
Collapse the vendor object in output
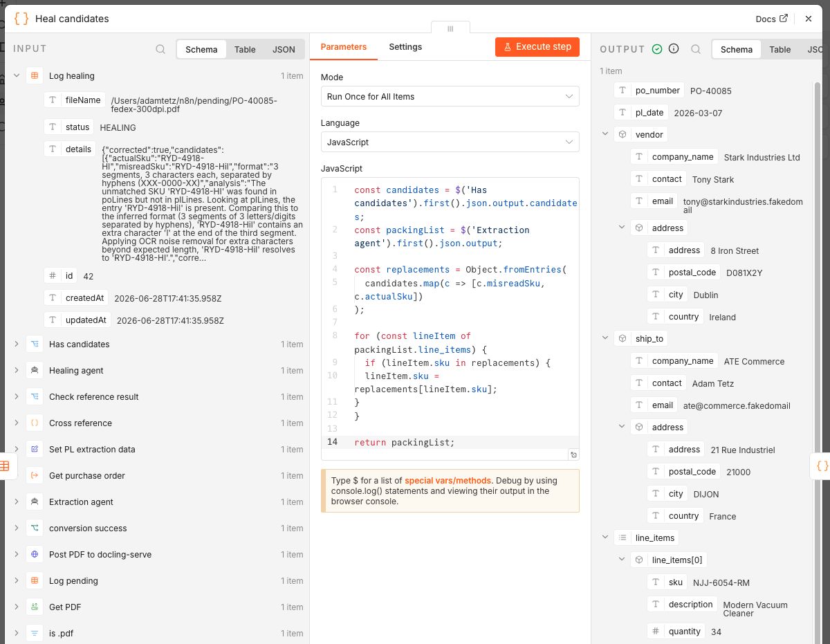pos(605,135)
